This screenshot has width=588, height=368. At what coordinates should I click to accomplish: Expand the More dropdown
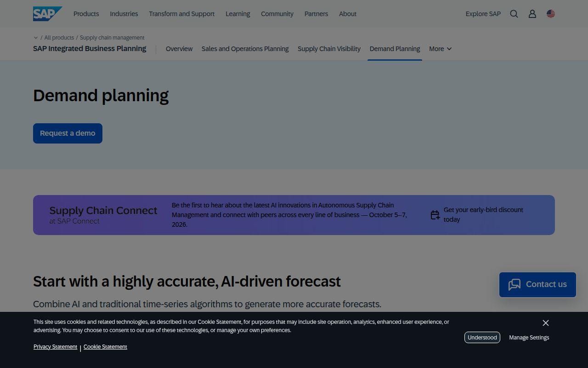[441, 49]
